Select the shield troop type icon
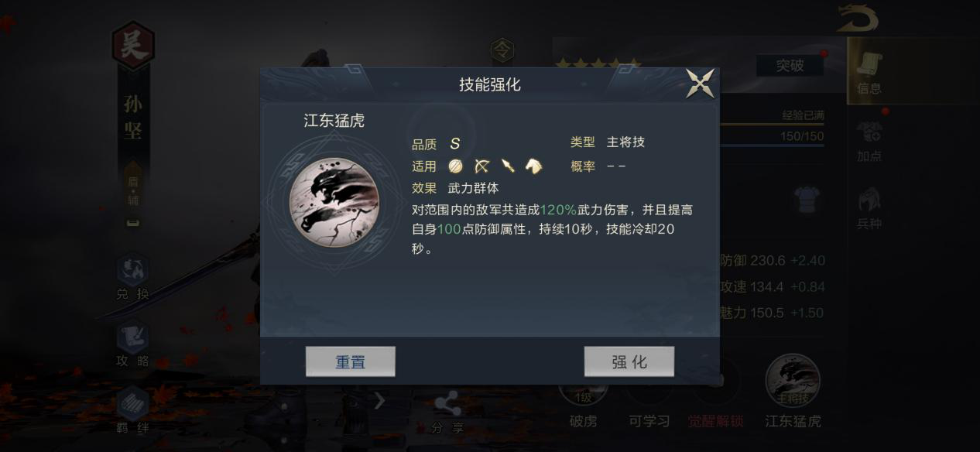The image size is (980, 452). tap(455, 166)
